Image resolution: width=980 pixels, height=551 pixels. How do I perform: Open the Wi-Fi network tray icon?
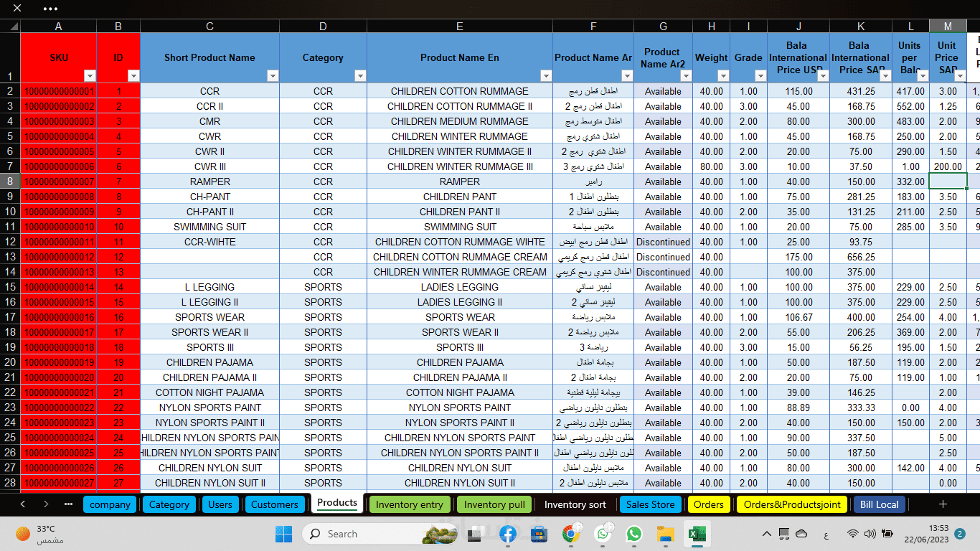pos(853,534)
